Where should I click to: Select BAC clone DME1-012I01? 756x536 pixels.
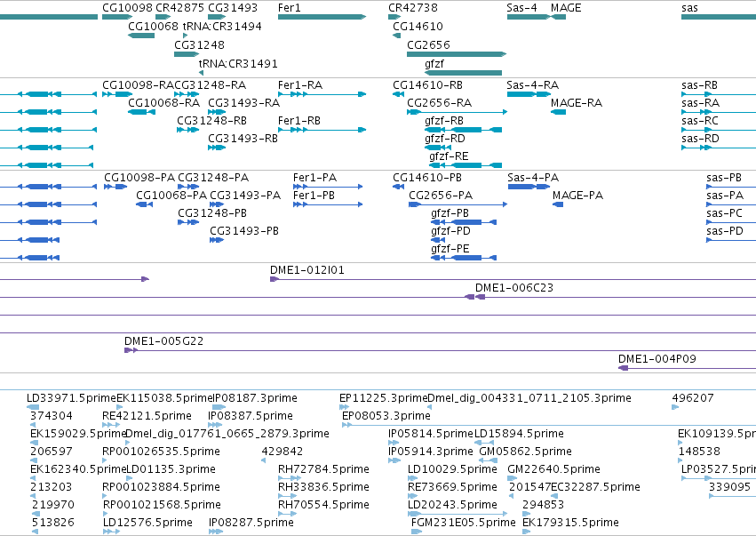(x=307, y=269)
